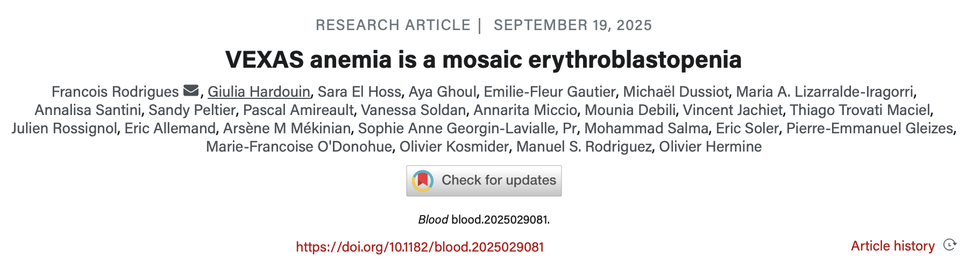This screenshot has width=980, height=272.
Task: Open author Giulia Hardouin's underlined name
Action: 259,92
